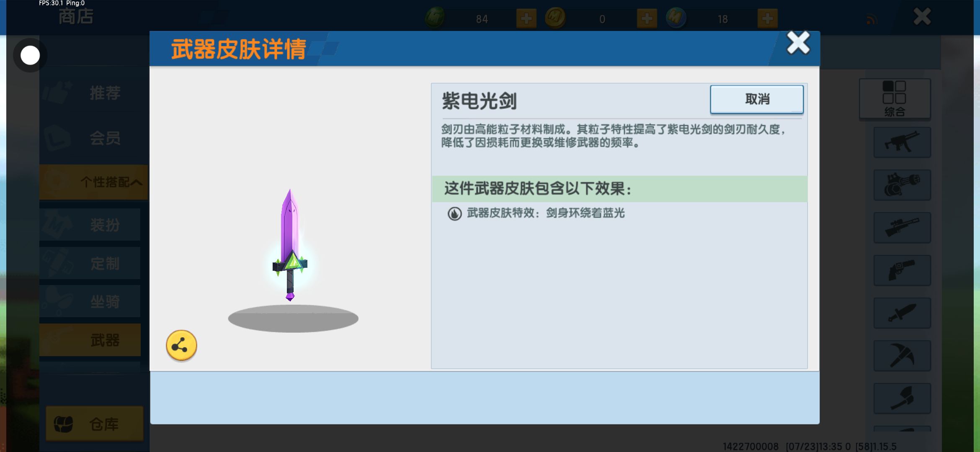980x452 pixels.
Task: Select the pickaxe weapon category
Action: tap(902, 356)
